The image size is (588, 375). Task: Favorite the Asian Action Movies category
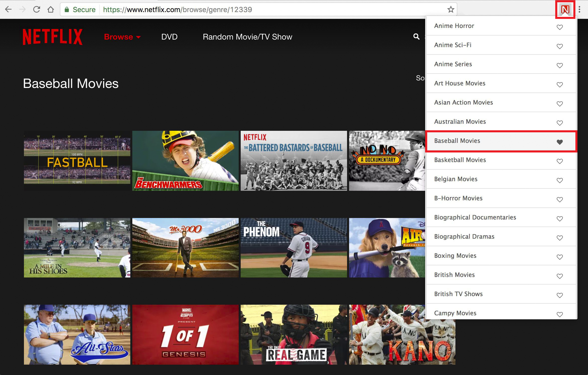click(560, 104)
